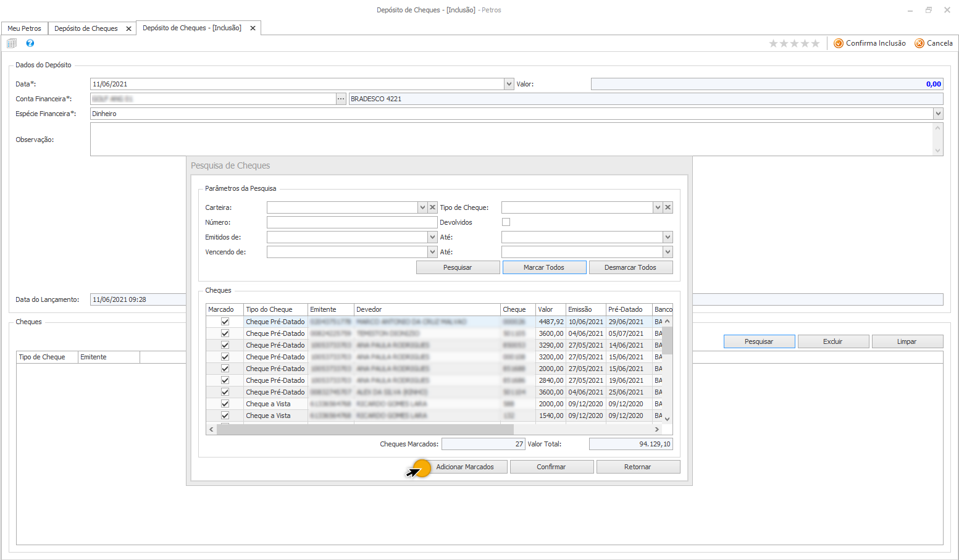This screenshot has width=959, height=560.
Task: Open the Data date dropdown arrow
Action: pyautogui.click(x=509, y=84)
